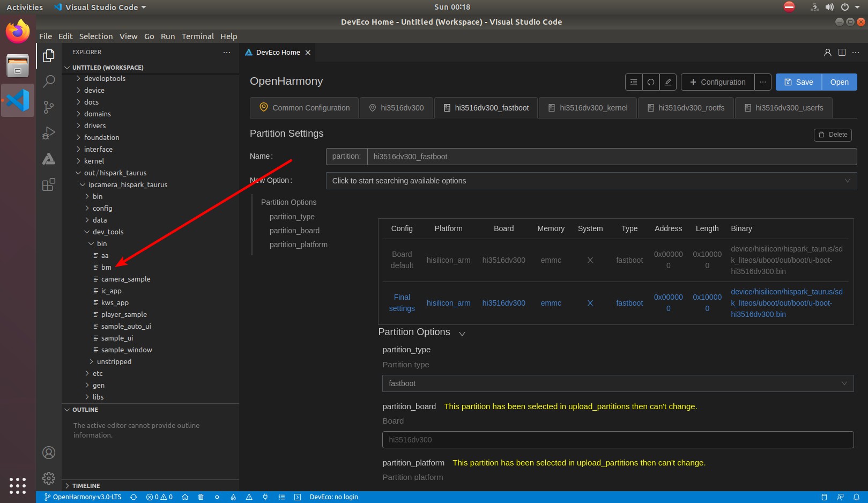The width and height of the screenshot is (868, 503).
Task: Show Applications grid in the dock
Action: 18,485
